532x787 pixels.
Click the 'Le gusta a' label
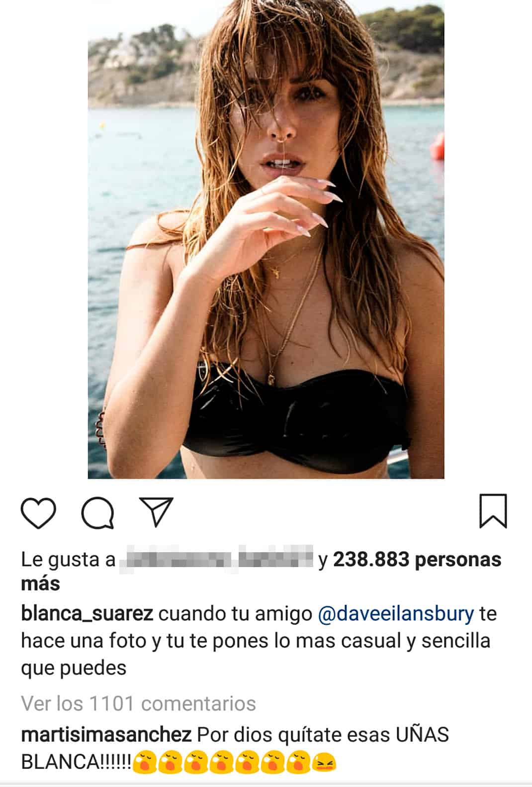tap(68, 560)
